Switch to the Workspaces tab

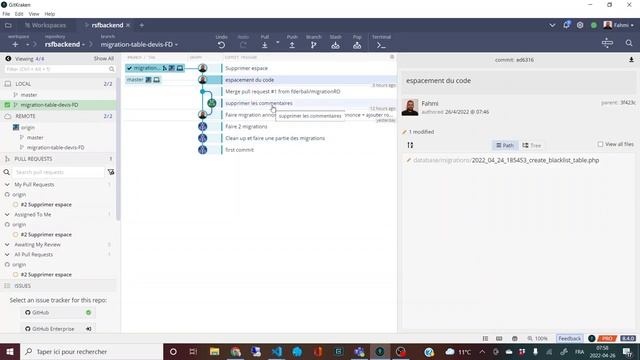[x=45, y=25]
